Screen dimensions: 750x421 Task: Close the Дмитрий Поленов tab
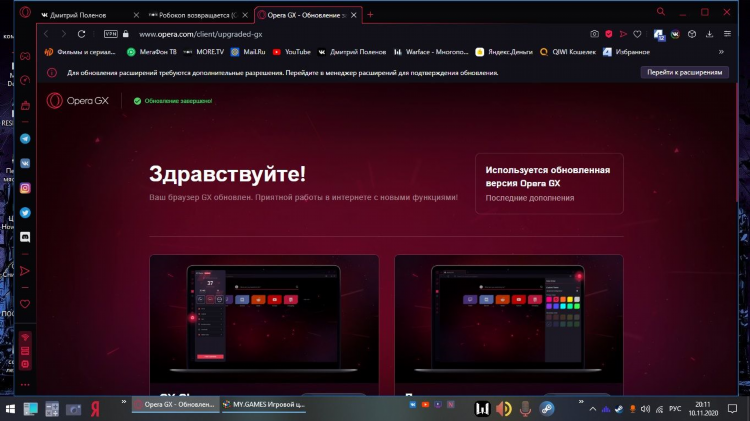pyautogui.click(x=136, y=15)
